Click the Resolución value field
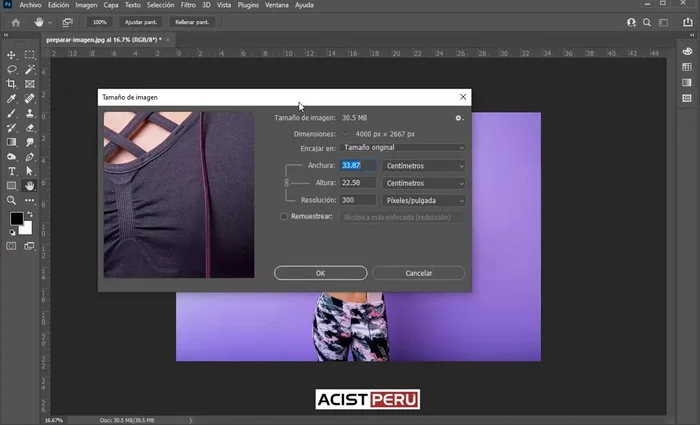 [x=358, y=200]
